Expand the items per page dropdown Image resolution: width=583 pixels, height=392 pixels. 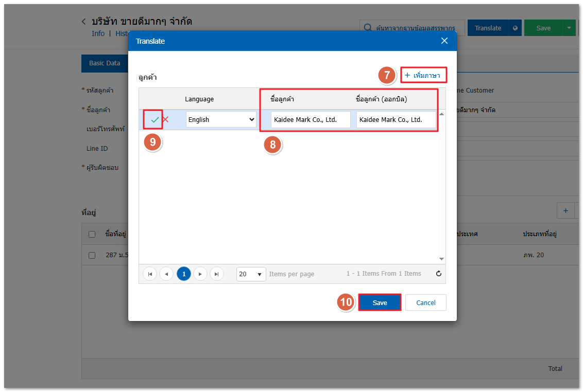coord(251,274)
